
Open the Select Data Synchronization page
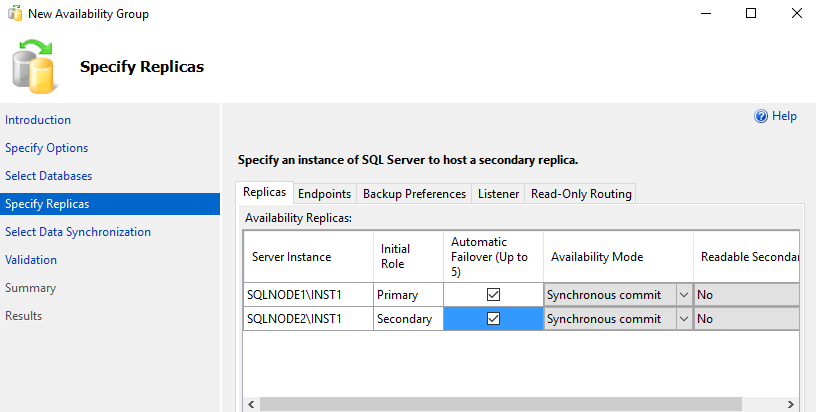tap(78, 232)
